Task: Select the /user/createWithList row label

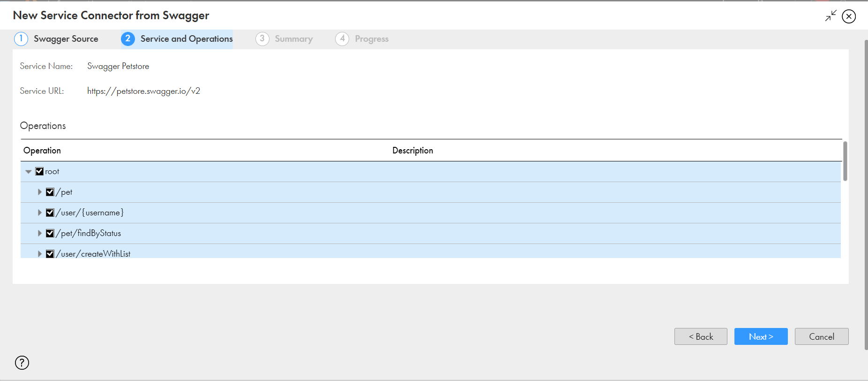Action: pos(93,254)
